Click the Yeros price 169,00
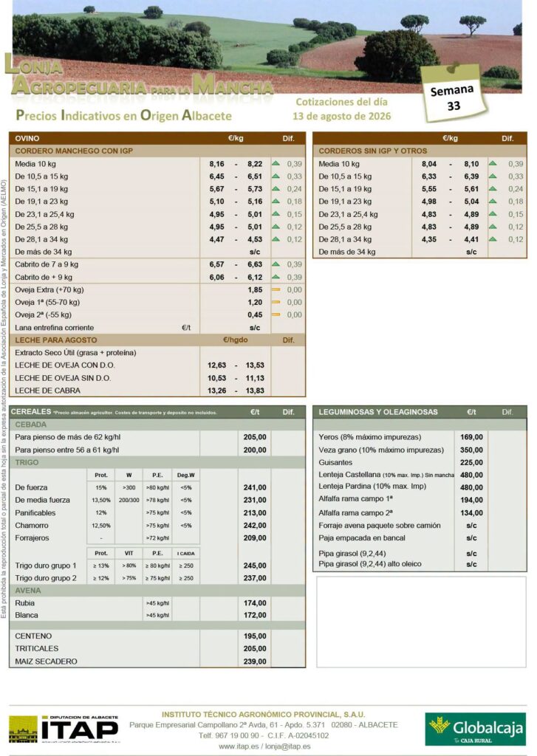 tap(471, 437)
